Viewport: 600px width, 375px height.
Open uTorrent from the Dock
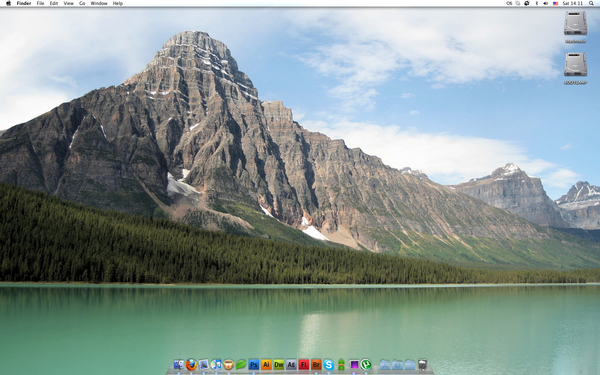(x=366, y=365)
